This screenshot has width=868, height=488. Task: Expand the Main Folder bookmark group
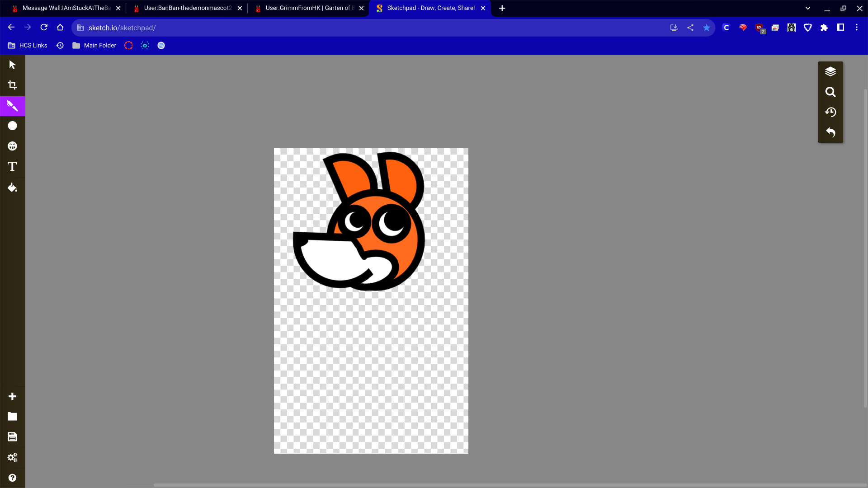(94, 45)
